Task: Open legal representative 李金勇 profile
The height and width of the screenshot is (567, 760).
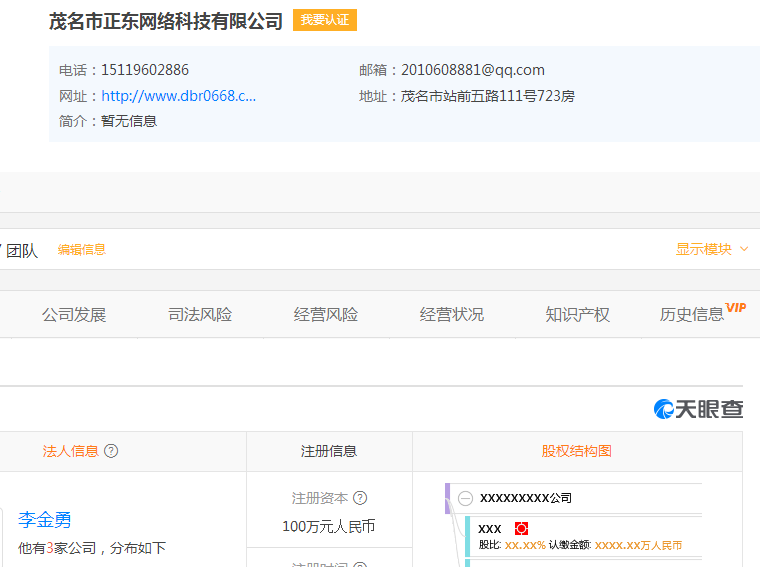Action: (x=45, y=520)
